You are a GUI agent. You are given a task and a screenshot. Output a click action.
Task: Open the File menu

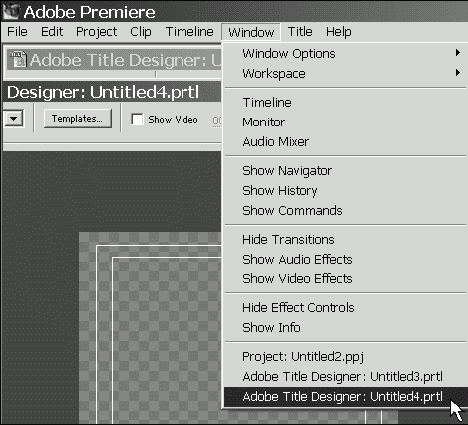[x=17, y=32]
